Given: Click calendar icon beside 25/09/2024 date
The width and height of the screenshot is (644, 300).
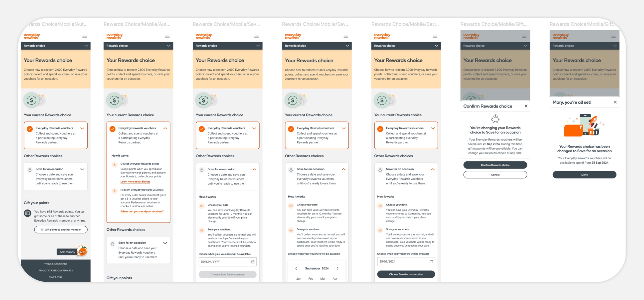Looking at the screenshot, I should click(431, 261).
